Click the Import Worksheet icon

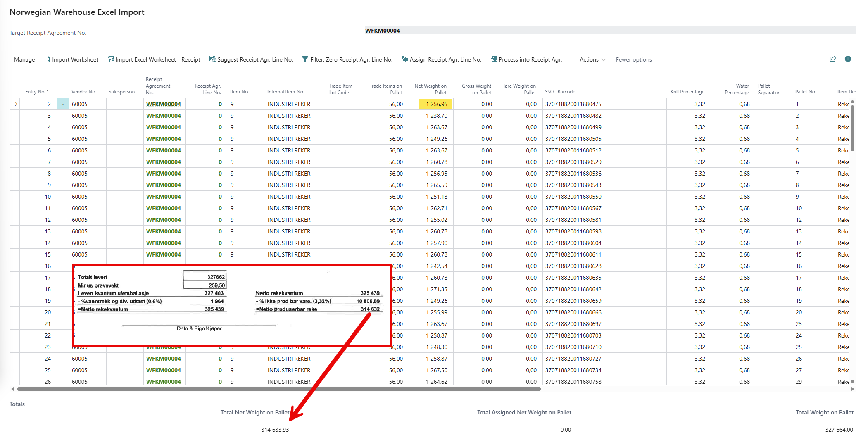click(47, 59)
